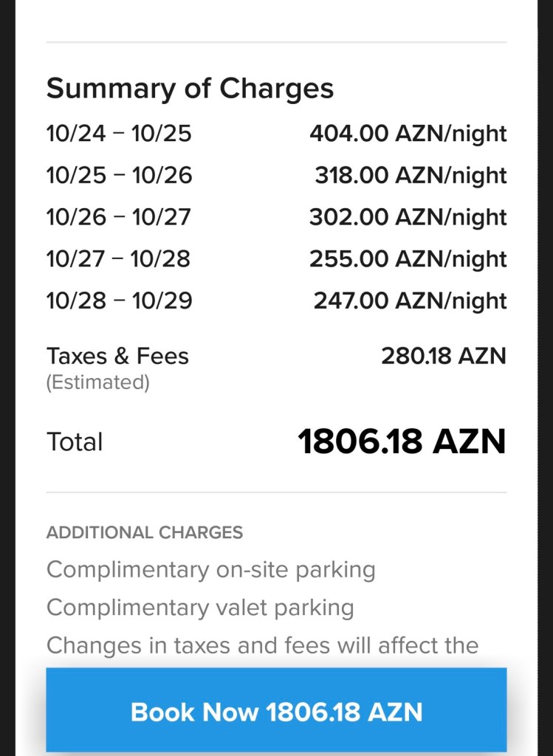Click the 318.00 AZN/night rate

(x=411, y=176)
